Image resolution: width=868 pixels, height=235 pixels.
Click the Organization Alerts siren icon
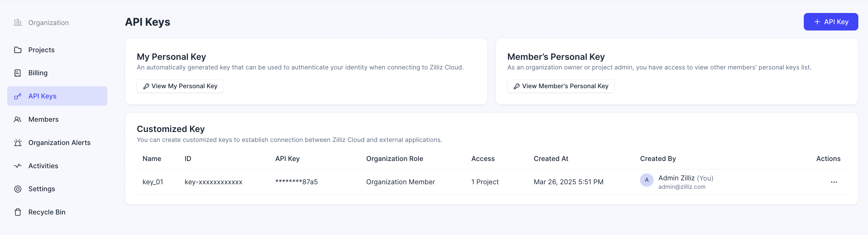17,143
